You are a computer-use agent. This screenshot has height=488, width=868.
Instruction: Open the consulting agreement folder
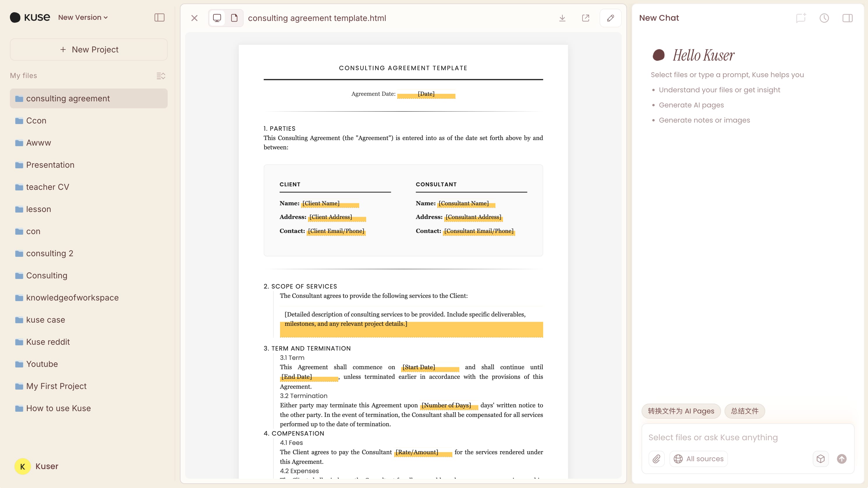coord(88,98)
